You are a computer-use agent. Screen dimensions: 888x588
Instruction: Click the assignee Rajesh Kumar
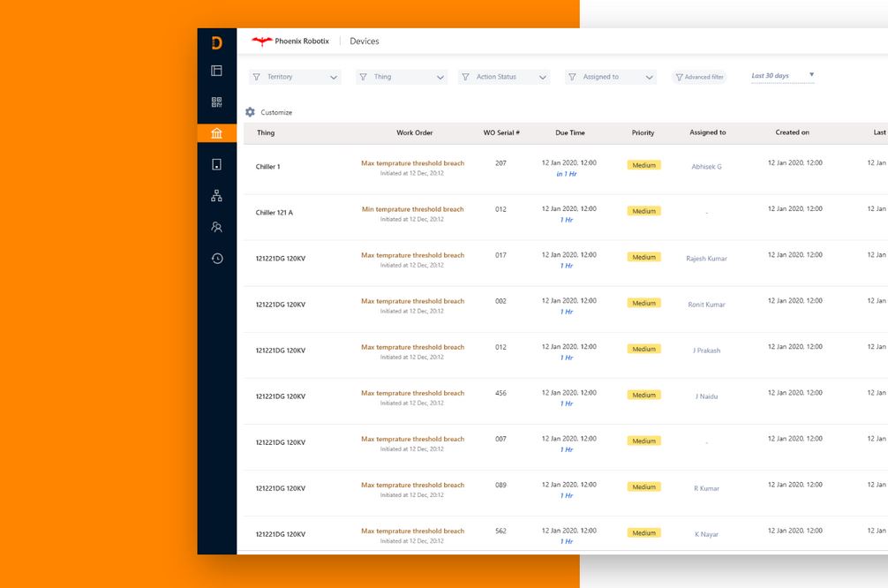point(707,259)
